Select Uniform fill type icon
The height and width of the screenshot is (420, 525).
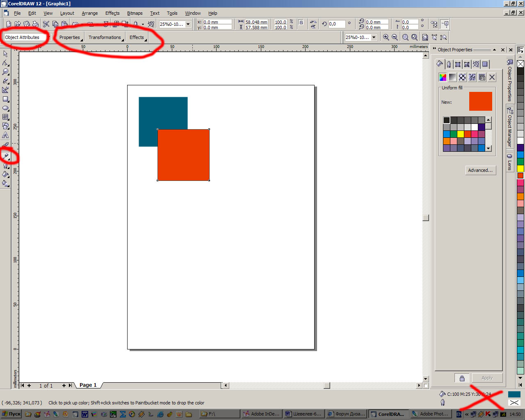(x=443, y=77)
